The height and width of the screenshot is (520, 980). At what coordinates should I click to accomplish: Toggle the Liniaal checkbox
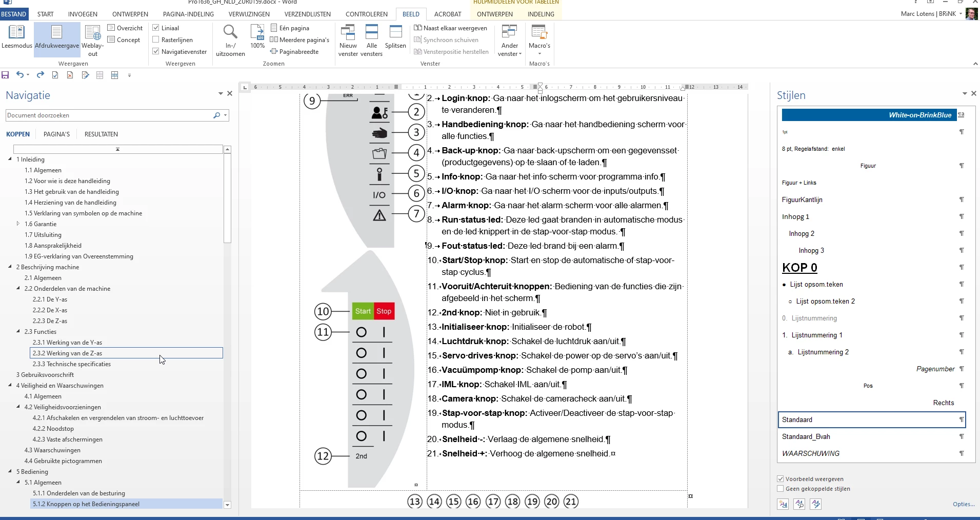click(x=156, y=28)
